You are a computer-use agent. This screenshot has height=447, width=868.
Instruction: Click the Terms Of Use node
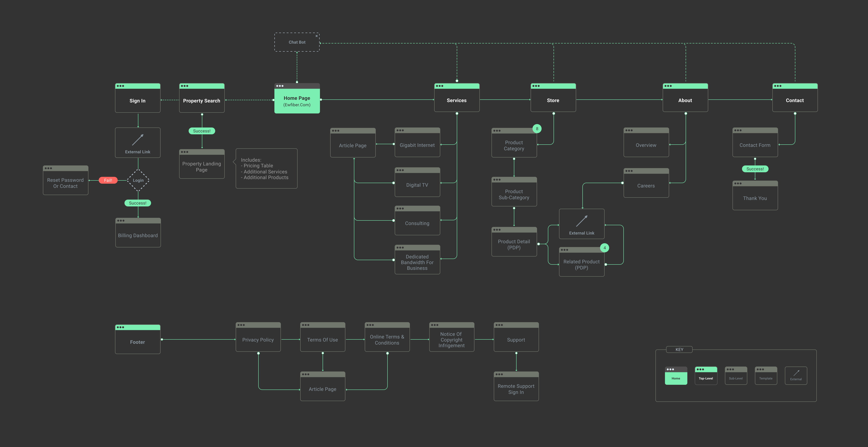pyautogui.click(x=323, y=337)
